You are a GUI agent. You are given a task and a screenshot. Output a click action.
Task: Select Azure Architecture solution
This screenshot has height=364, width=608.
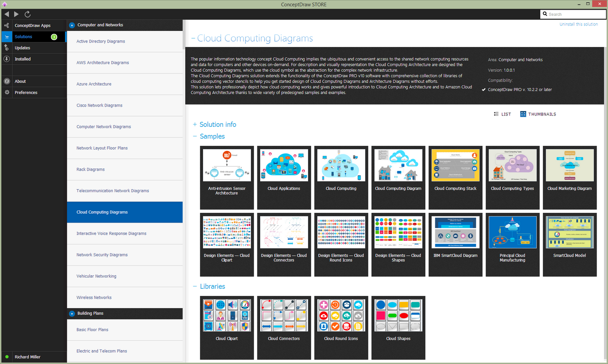click(125, 84)
